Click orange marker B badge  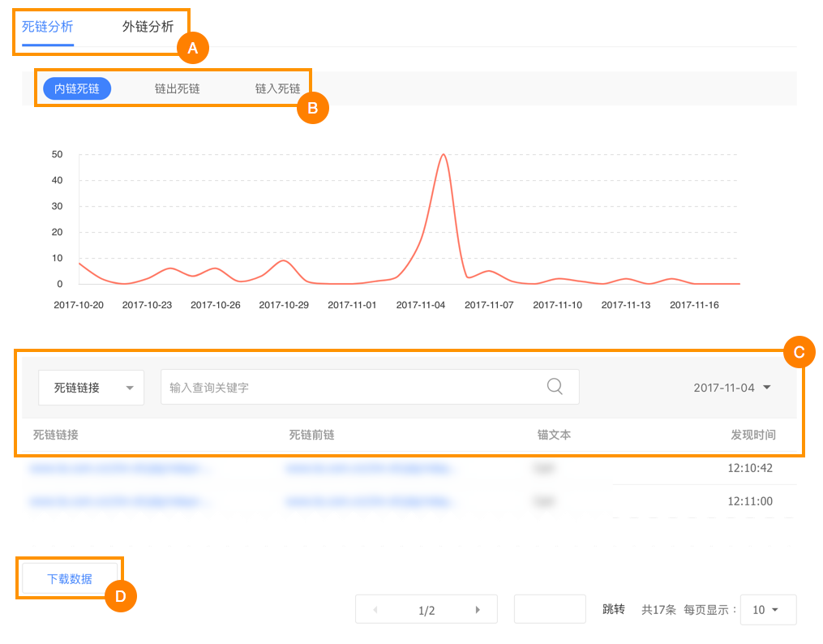pyautogui.click(x=312, y=107)
